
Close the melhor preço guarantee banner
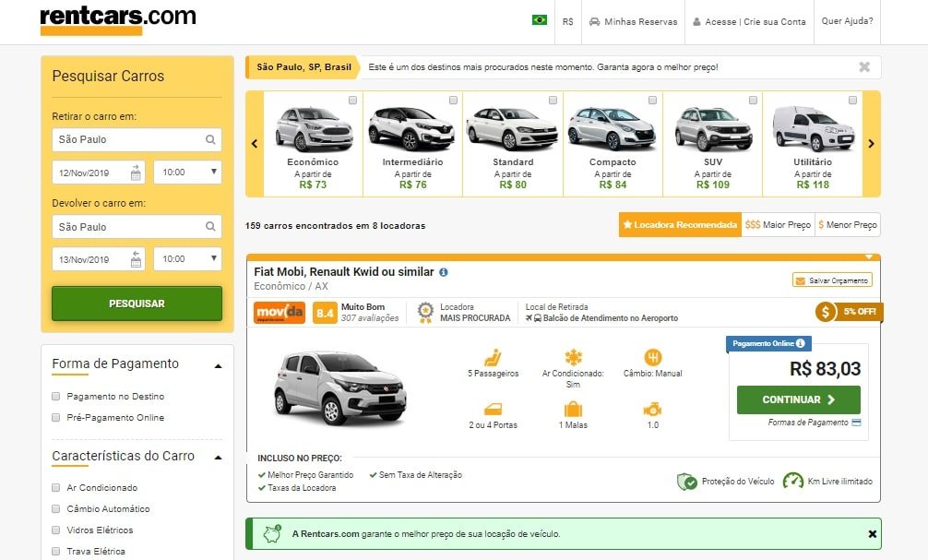coord(872,534)
